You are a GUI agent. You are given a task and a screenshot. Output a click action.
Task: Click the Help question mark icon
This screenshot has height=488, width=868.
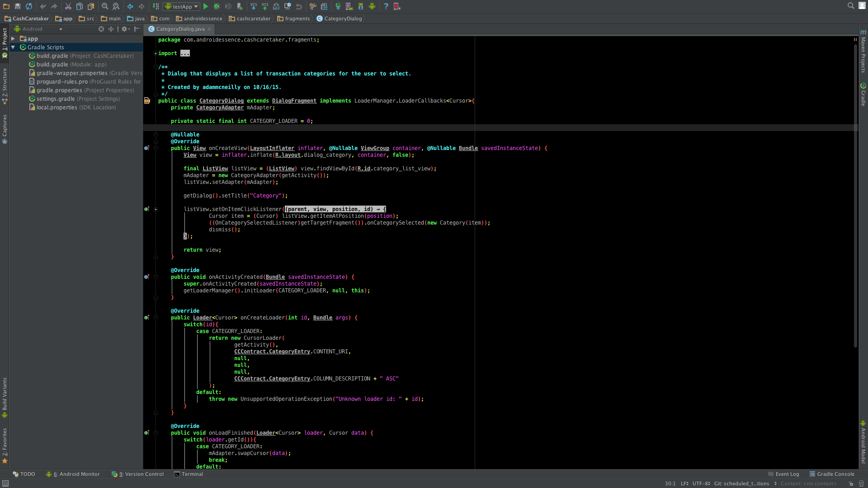point(386,6)
